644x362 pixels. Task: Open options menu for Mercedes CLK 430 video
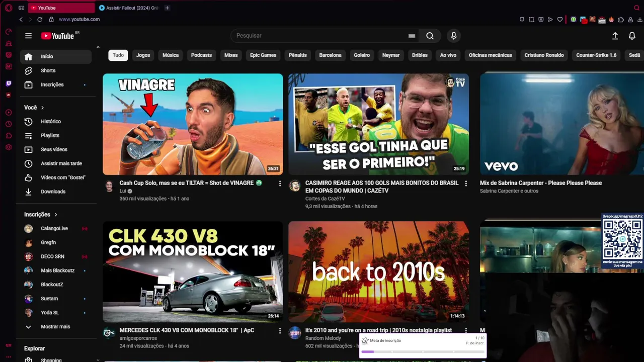[x=280, y=331]
